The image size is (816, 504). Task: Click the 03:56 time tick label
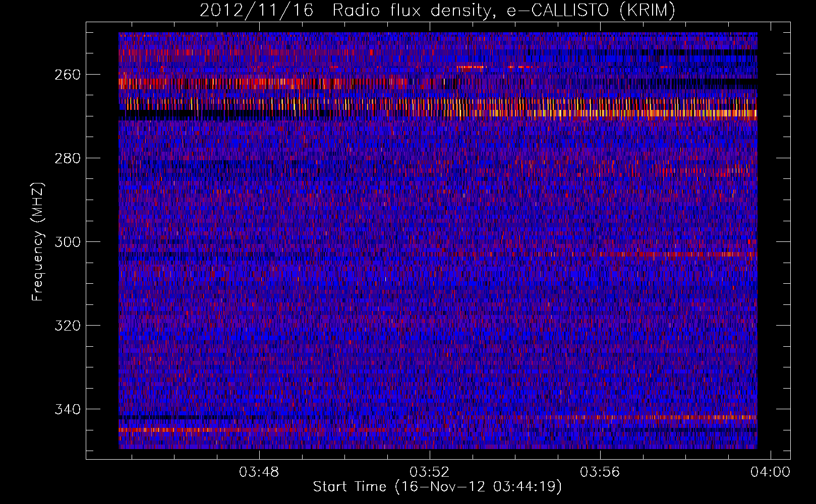click(600, 472)
